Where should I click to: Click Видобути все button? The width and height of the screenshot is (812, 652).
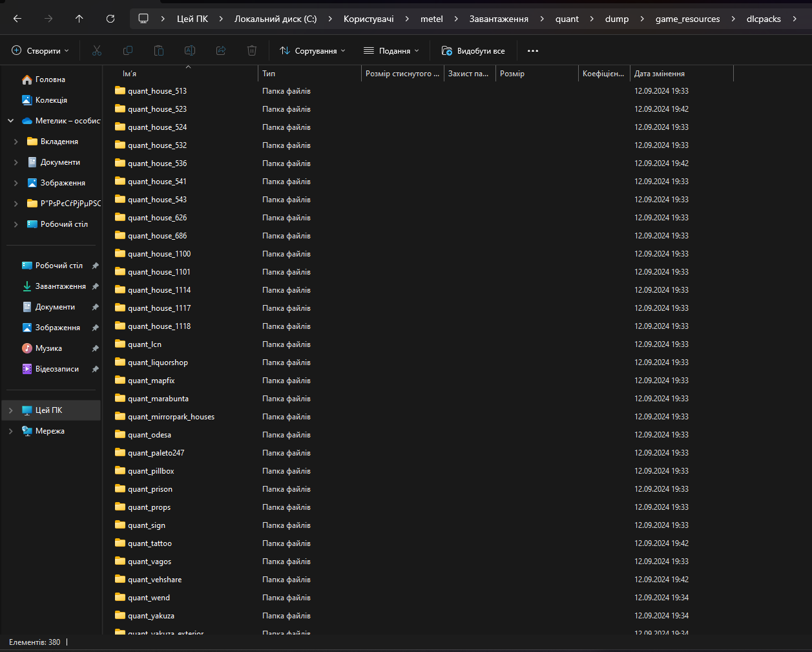[474, 50]
